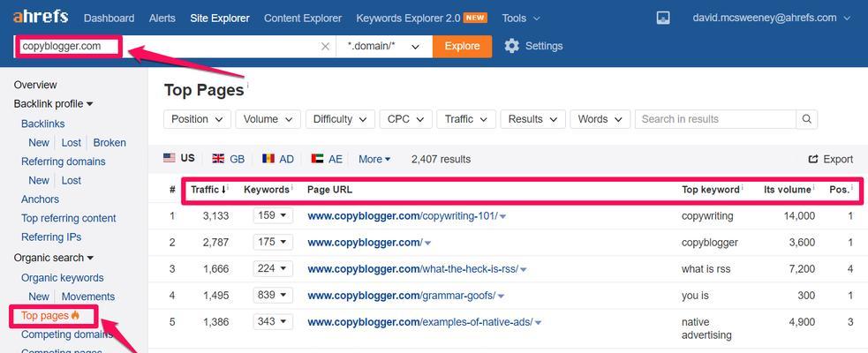Click the notifications inbox icon
This screenshot has width=868, height=353.
[663, 18]
